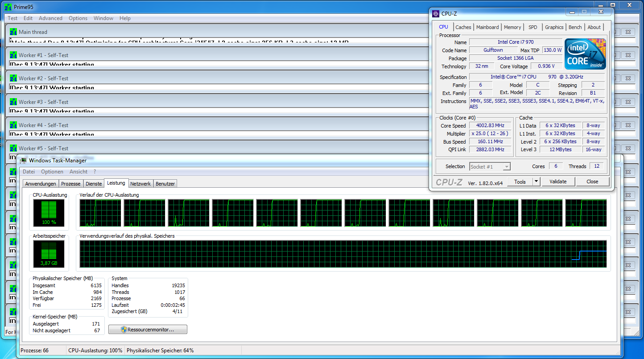Switch to the Prozesse tab

[71, 184]
